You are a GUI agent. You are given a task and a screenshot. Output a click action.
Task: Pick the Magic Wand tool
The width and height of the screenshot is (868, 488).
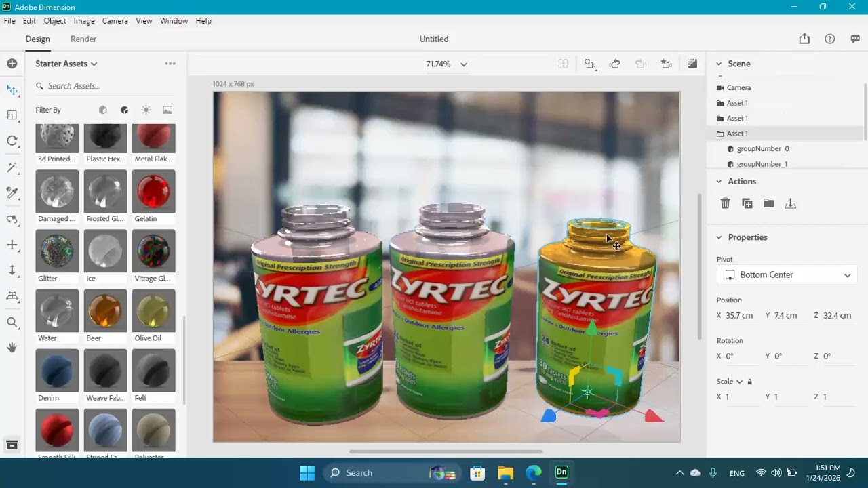click(x=12, y=167)
